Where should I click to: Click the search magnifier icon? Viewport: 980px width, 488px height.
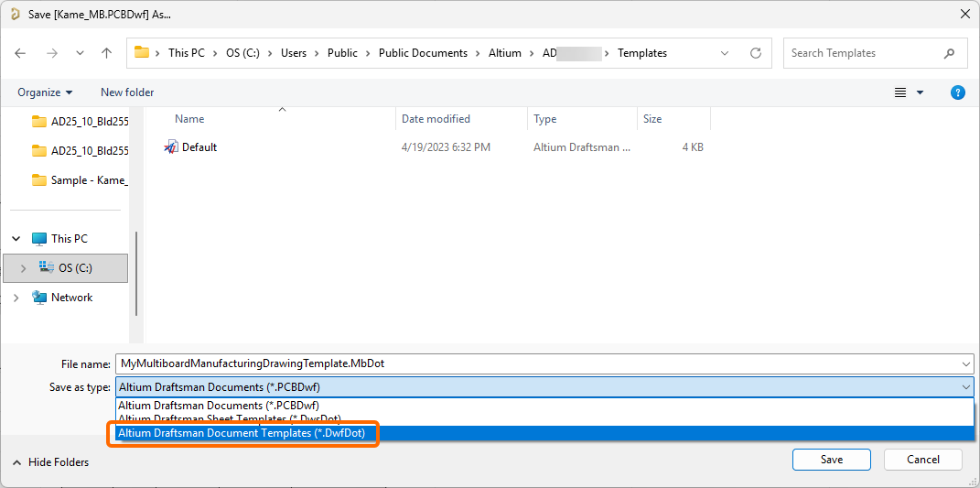[950, 53]
